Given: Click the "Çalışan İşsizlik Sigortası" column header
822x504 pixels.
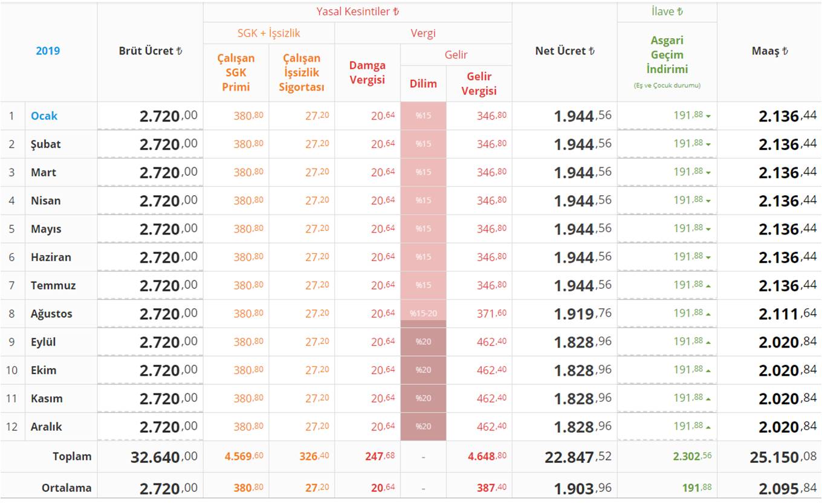Looking at the screenshot, I should (x=302, y=73).
